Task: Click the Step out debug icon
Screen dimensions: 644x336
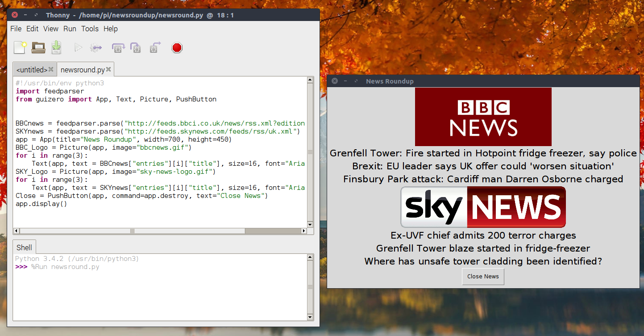Action: pos(155,47)
